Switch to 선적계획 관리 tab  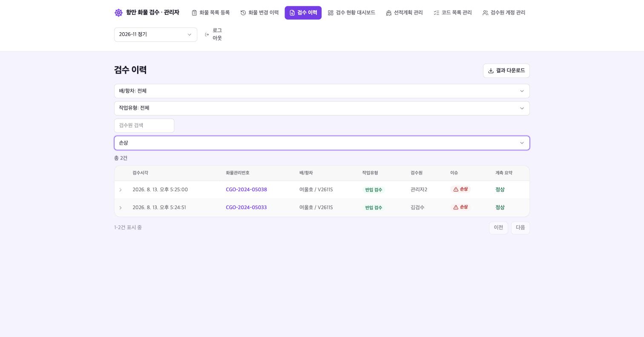pyautogui.click(x=404, y=13)
